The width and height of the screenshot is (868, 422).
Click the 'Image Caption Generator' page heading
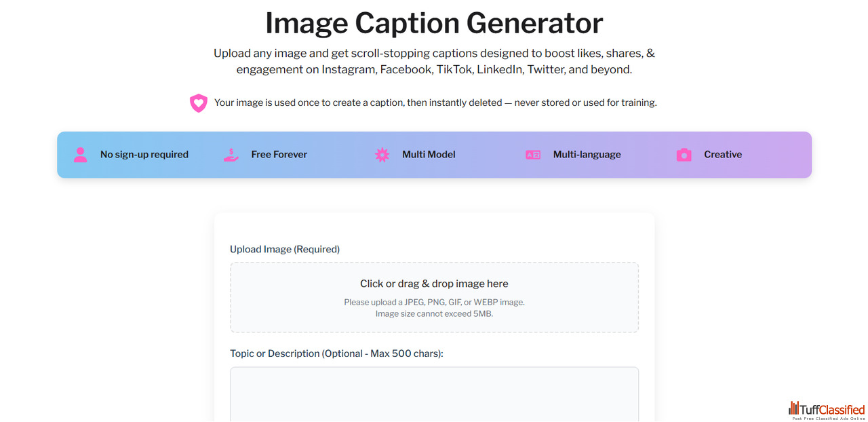tap(434, 22)
